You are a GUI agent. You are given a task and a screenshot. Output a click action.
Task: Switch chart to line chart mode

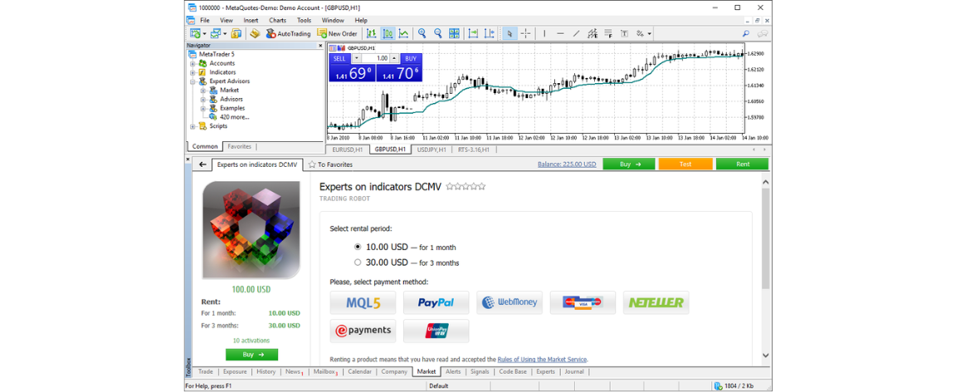pyautogui.click(x=404, y=33)
